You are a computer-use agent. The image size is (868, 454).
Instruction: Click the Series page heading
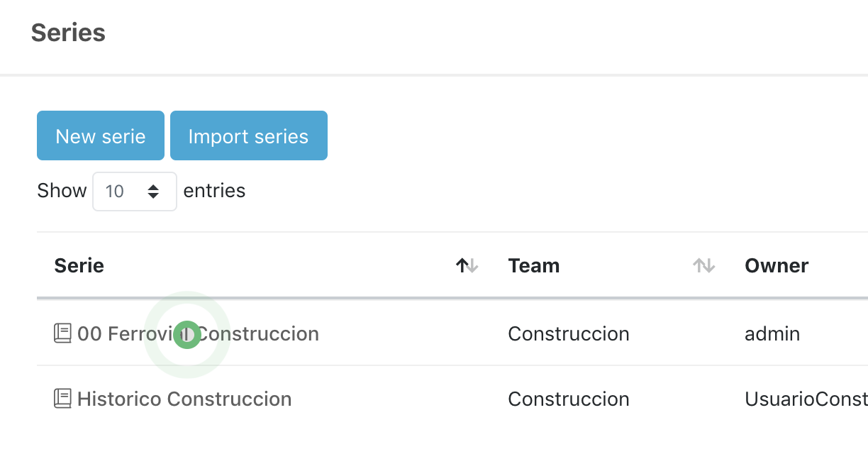point(68,33)
